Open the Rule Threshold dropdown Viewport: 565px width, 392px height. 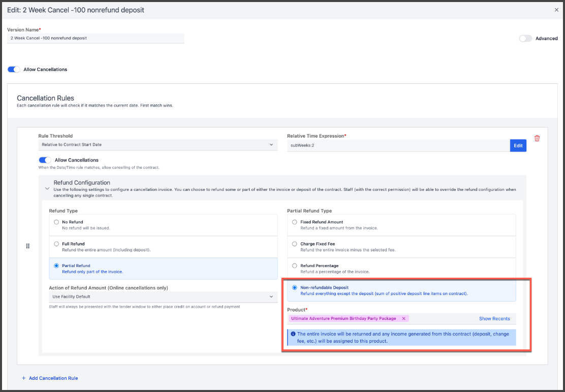click(x=158, y=145)
